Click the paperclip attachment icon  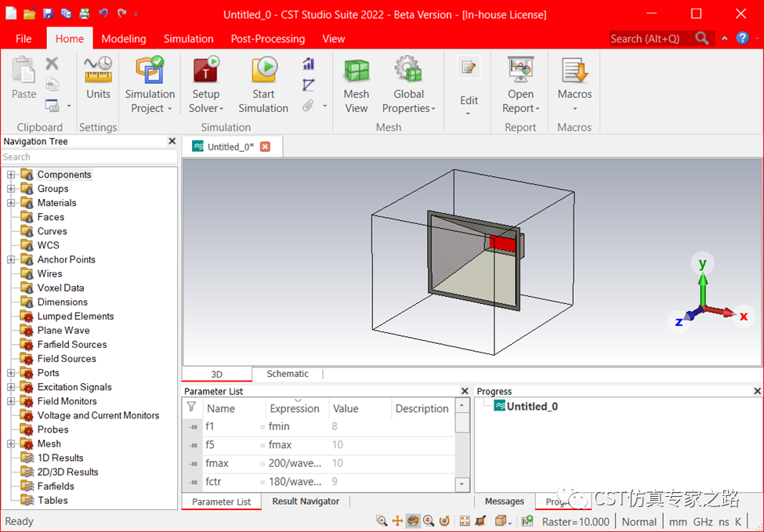(x=307, y=106)
